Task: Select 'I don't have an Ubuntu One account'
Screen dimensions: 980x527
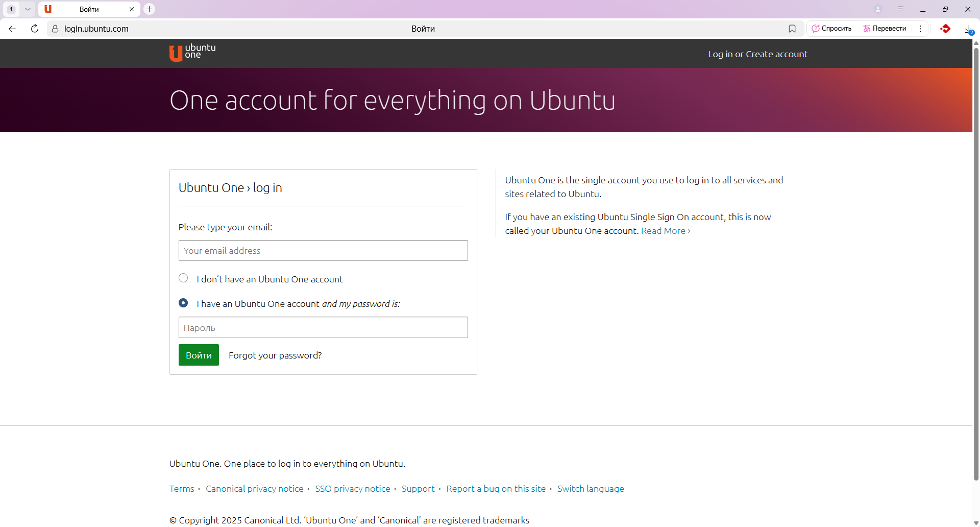Action: (183, 278)
